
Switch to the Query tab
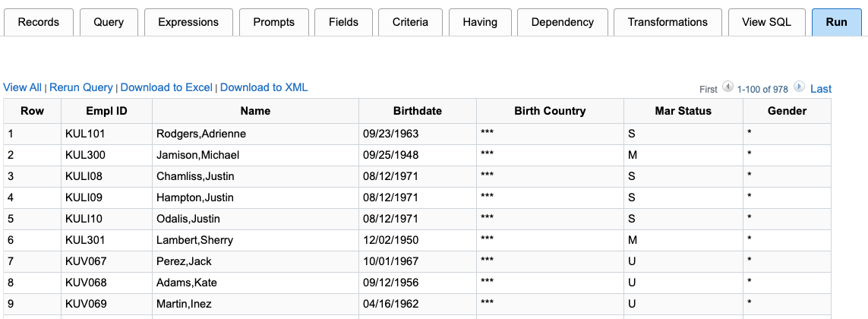[x=109, y=22]
